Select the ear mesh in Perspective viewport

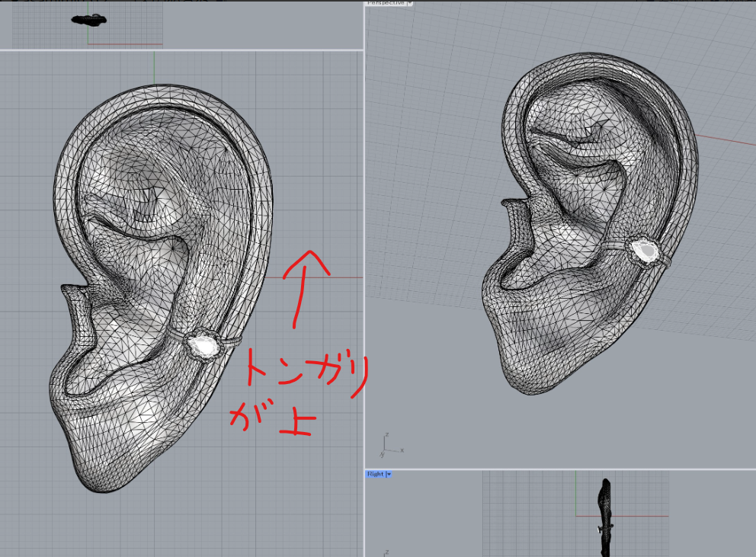coord(590,222)
